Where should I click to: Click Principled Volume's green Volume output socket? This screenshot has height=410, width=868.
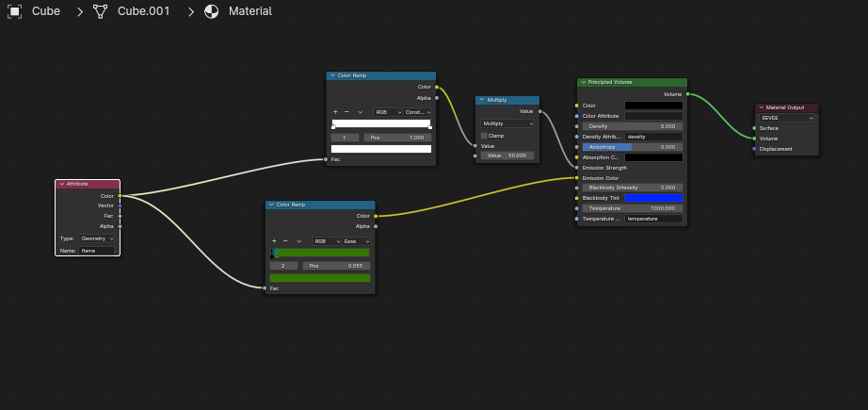pyautogui.click(x=687, y=94)
